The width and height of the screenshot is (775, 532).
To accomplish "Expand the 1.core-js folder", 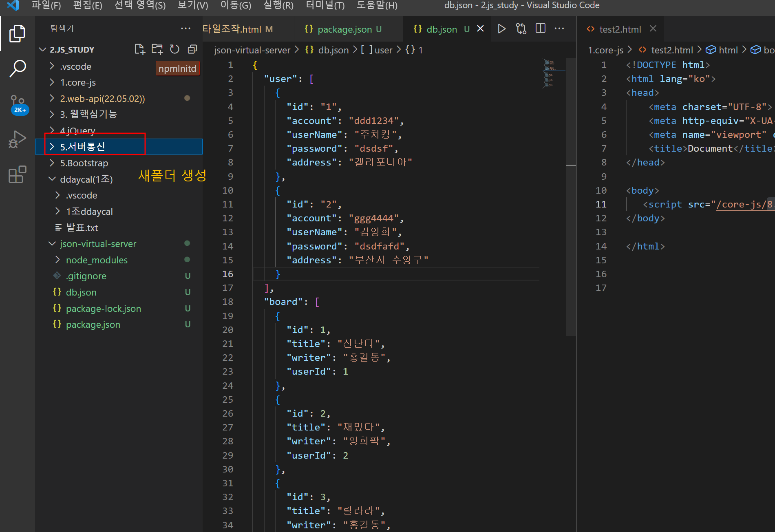I will click(x=52, y=82).
